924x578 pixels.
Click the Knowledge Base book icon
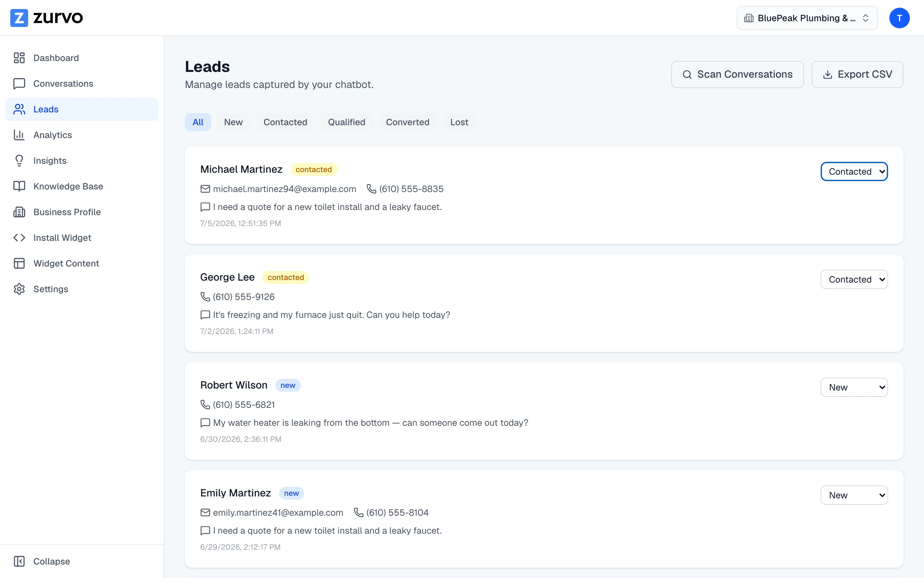click(19, 186)
